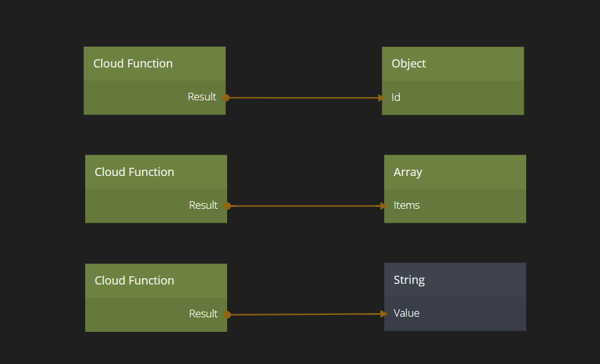Select the Cloud Function node wired to String
600x364 pixels.
(x=134, y=281)
